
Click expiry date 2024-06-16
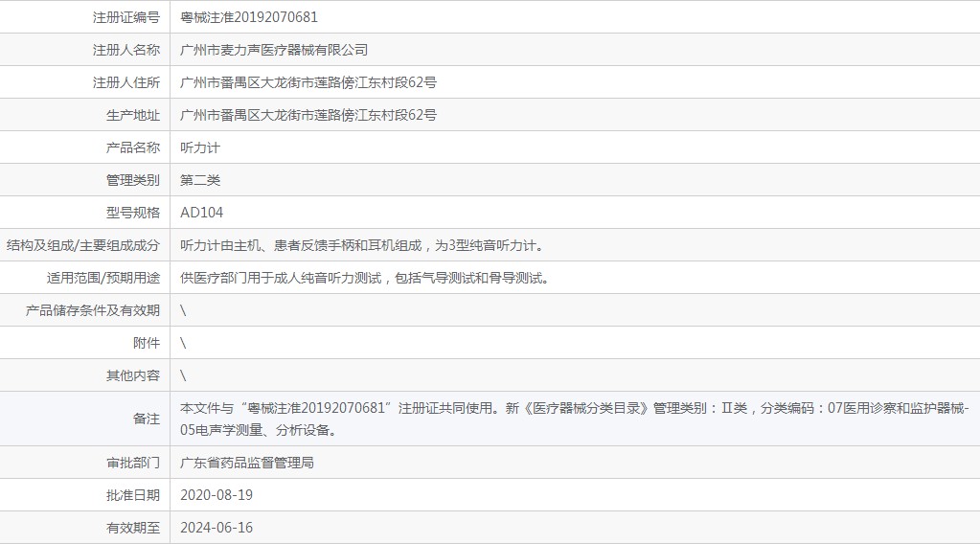tap(217, 528)
